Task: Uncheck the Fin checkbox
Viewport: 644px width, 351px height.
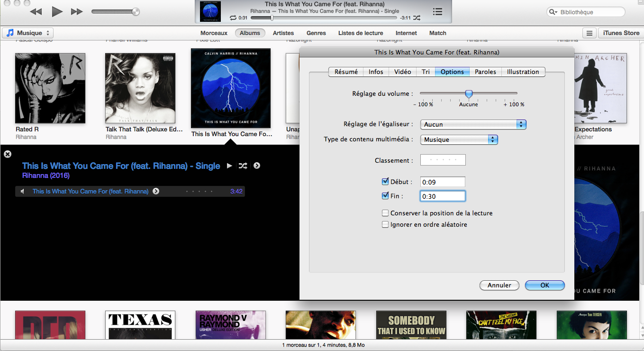Action: [x=385, y=195]
